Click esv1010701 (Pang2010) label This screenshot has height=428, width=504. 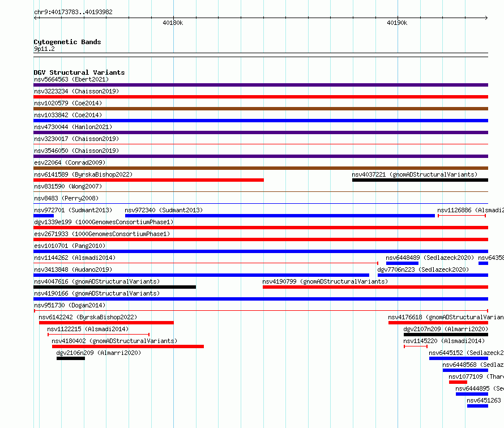click(70, 246)
